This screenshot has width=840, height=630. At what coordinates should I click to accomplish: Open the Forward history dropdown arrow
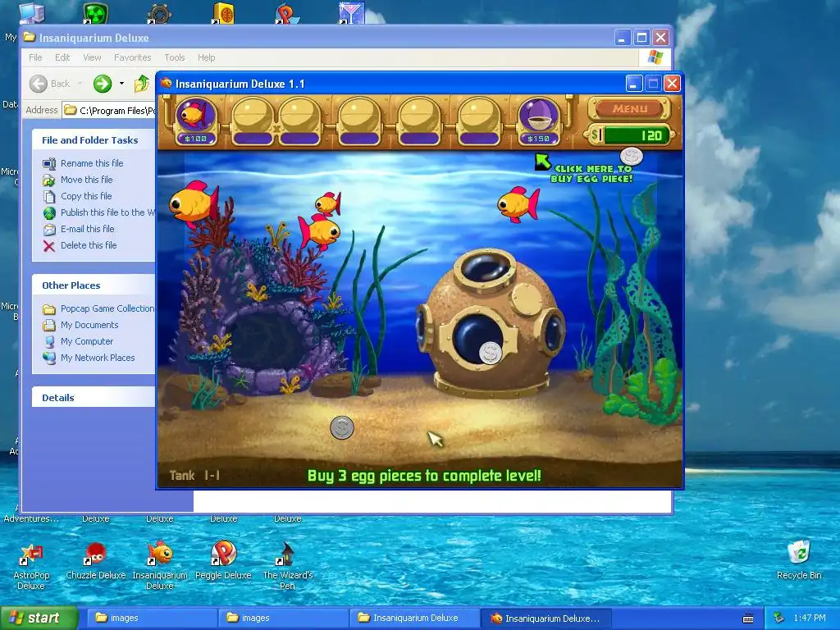[121, 84]
